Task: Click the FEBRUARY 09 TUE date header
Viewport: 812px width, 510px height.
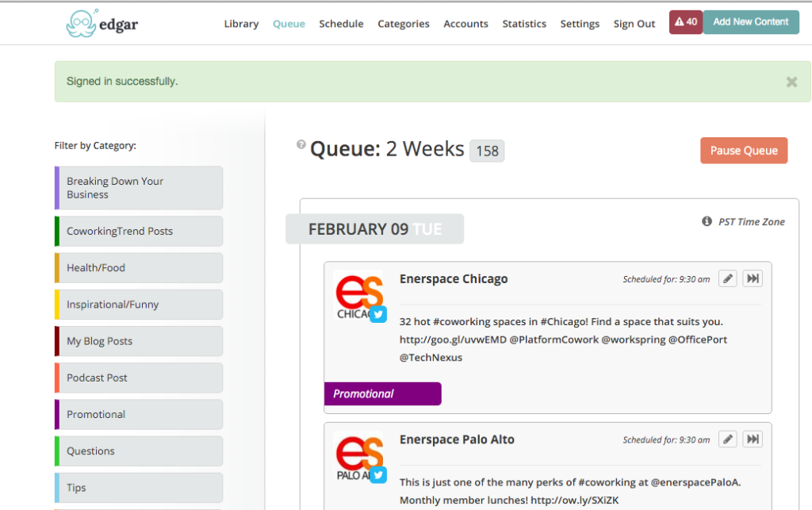Action: (374, 229)
